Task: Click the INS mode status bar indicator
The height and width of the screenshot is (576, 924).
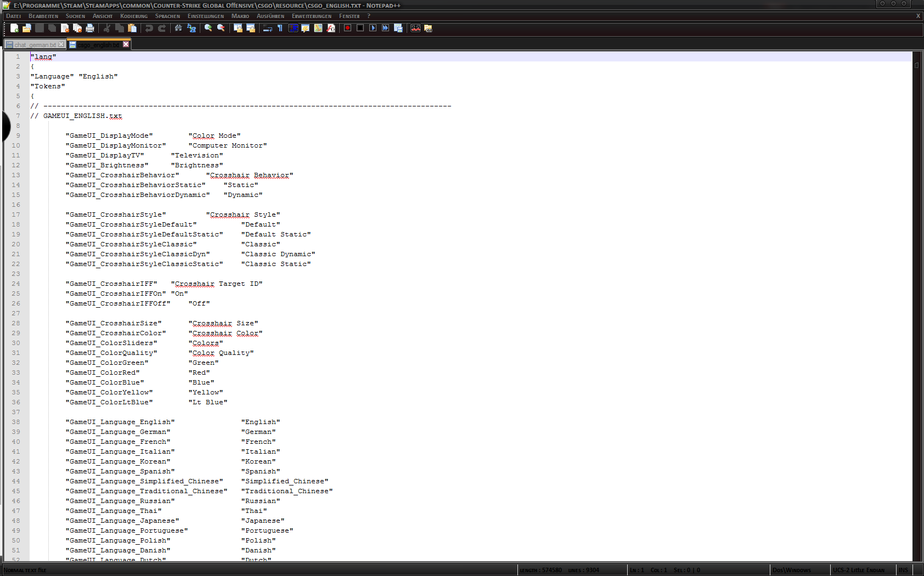Action: (x=903, y=570)
